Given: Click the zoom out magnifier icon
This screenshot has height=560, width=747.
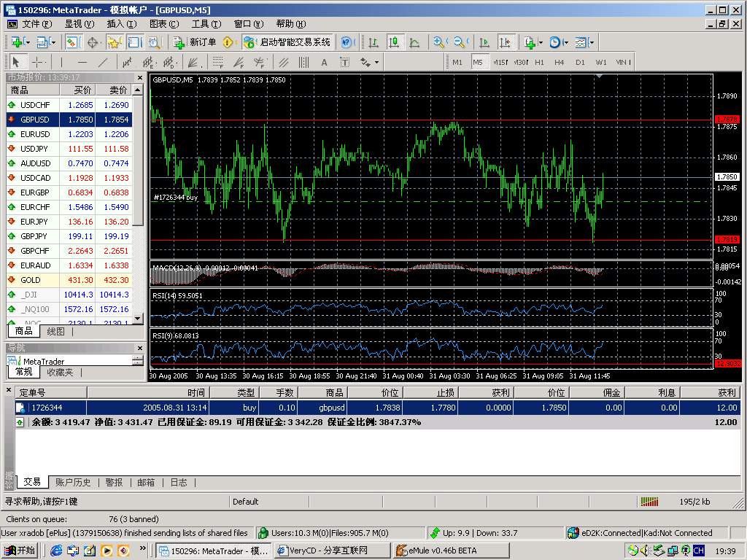Looking at the screenshot, I should pos(460,42).
